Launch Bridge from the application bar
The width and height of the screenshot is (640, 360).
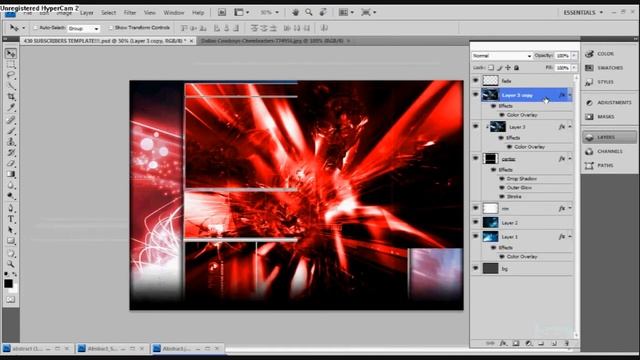[222, 12]
